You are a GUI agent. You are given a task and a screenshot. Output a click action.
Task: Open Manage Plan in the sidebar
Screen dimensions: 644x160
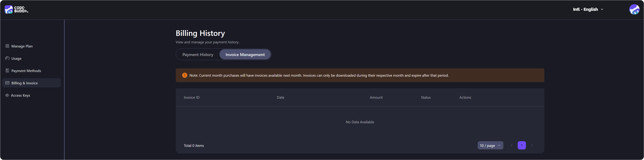coord(32,46)
